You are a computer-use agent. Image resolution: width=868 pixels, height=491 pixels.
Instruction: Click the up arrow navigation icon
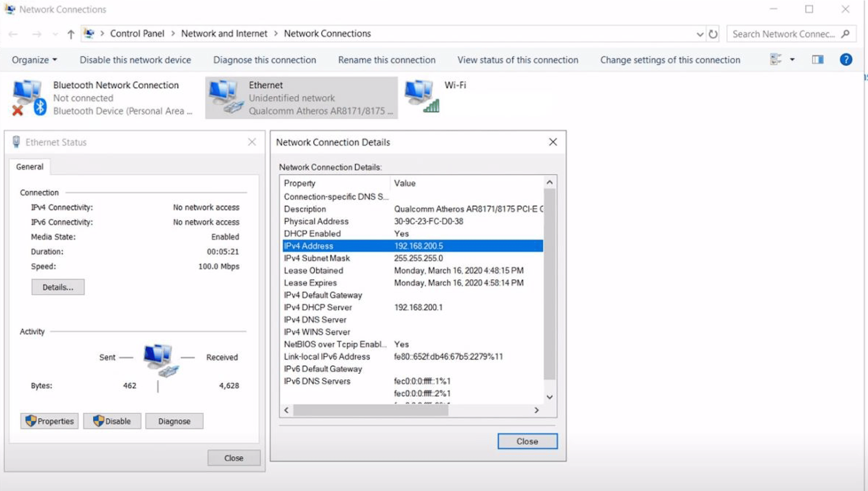click(x=71, y=34)
